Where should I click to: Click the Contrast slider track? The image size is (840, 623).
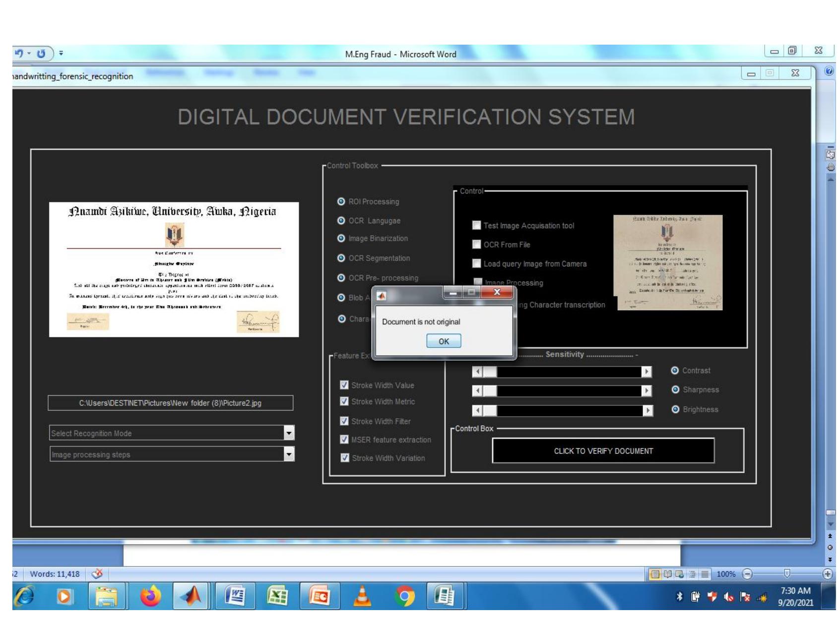click(569, 372)
